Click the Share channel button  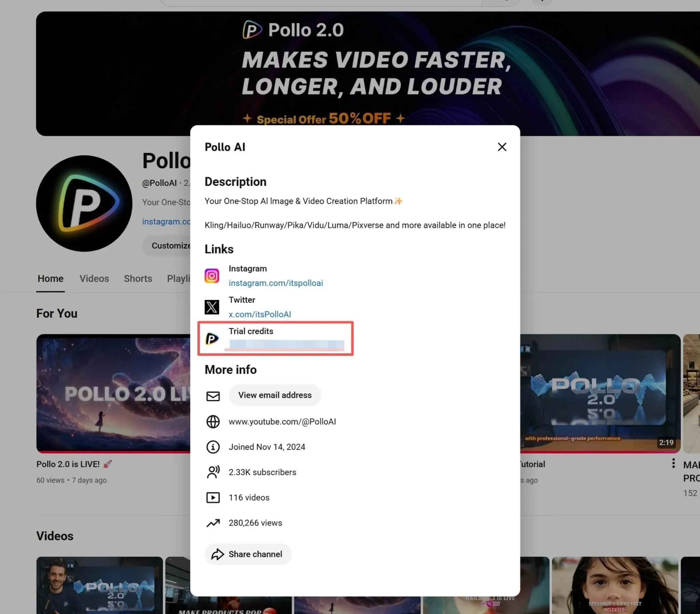pyautogui.click(x=248, y=554)
